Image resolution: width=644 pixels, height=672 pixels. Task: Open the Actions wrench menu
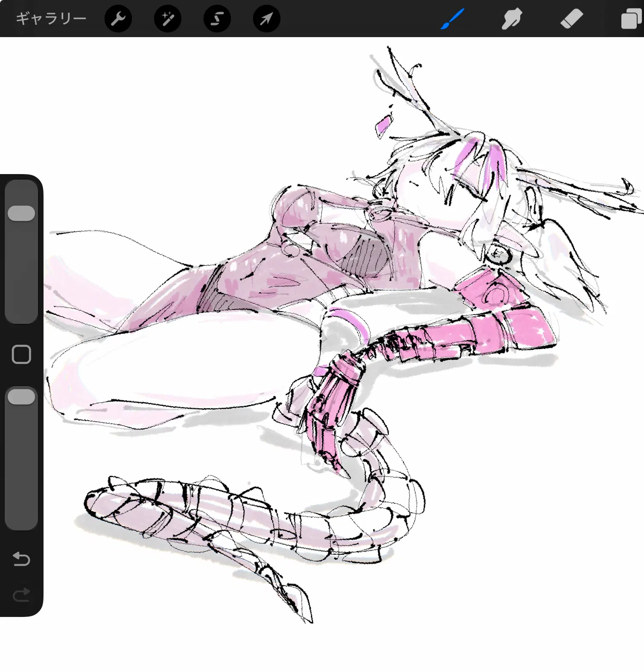click(118, 19)
